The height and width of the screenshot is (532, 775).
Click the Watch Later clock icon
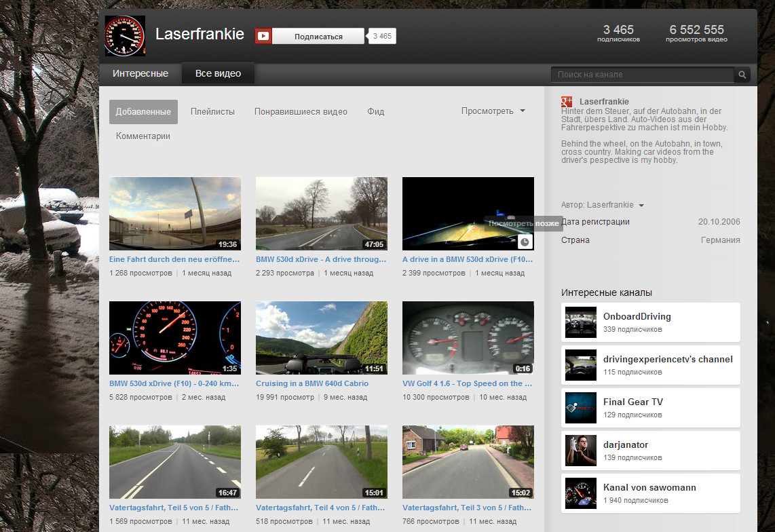525,242
